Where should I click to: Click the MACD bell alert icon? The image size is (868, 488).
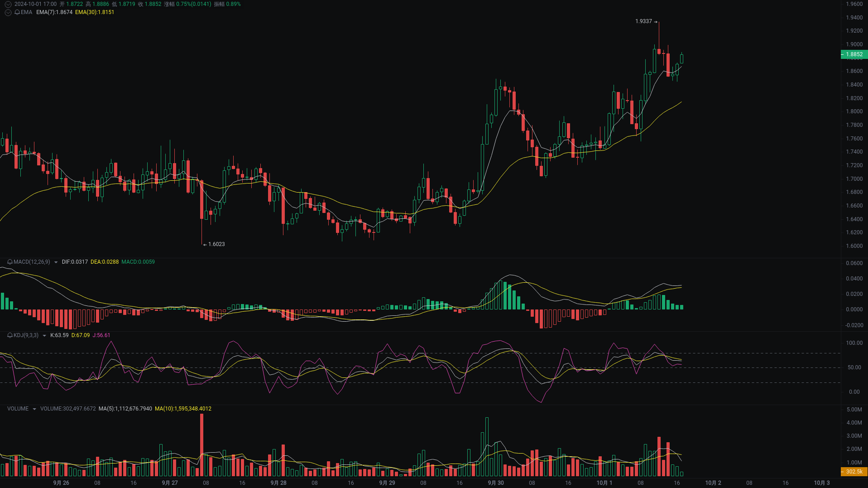click(x=10, y=262)
